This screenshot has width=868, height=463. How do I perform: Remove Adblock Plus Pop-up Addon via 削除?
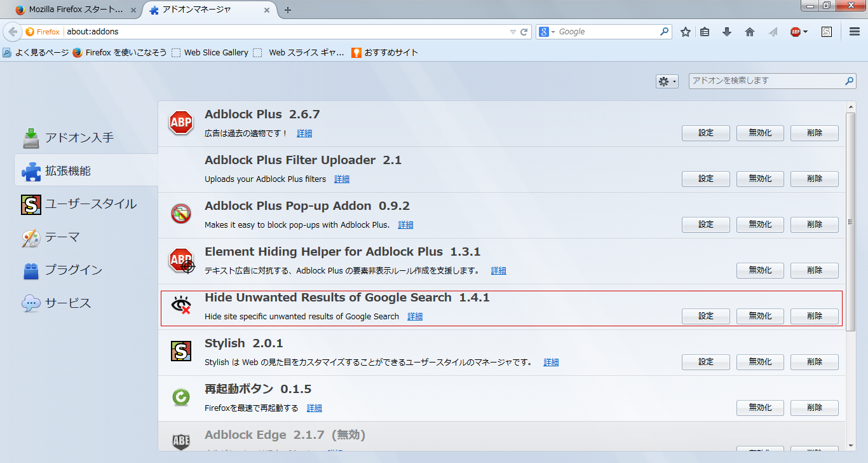coord(815,225)
